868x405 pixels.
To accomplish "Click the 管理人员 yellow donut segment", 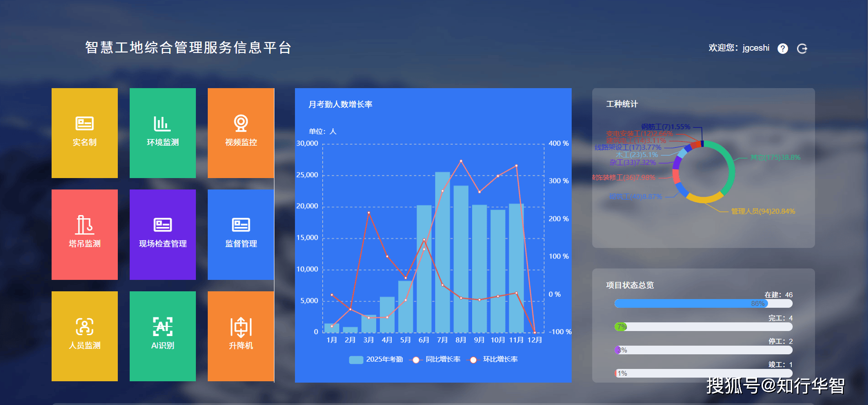I will pyautogui.click(x=705, y=199).
